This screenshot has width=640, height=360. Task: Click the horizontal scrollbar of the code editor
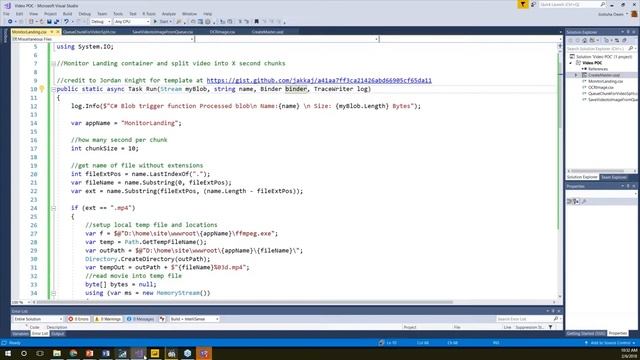pyautogui.click(x=294, y=302)
